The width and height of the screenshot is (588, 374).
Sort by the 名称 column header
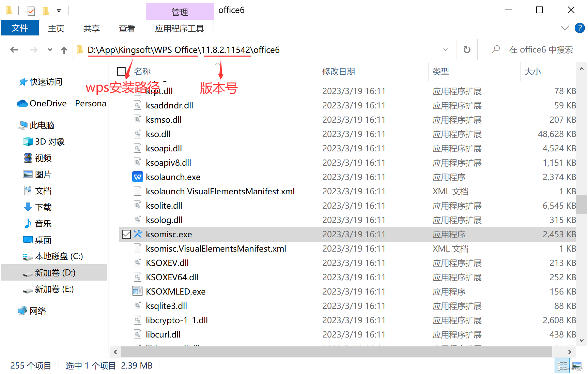click(x=142, y=72)
